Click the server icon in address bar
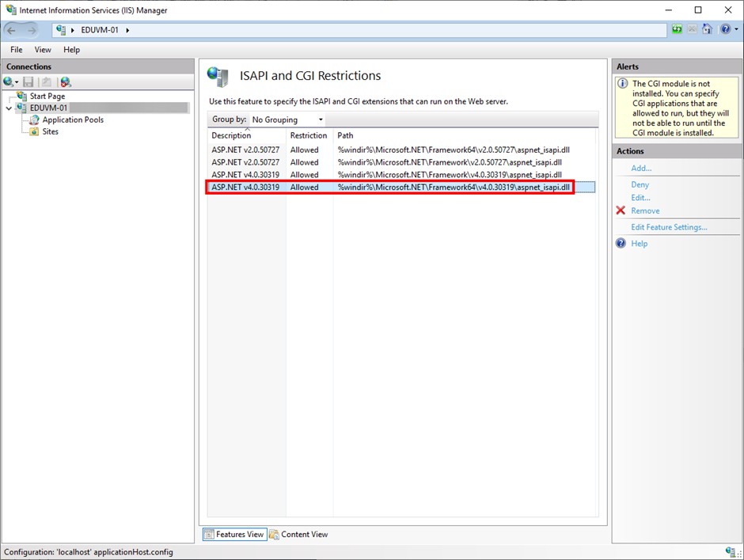The image size is (744, 560). tap(61, 30)
